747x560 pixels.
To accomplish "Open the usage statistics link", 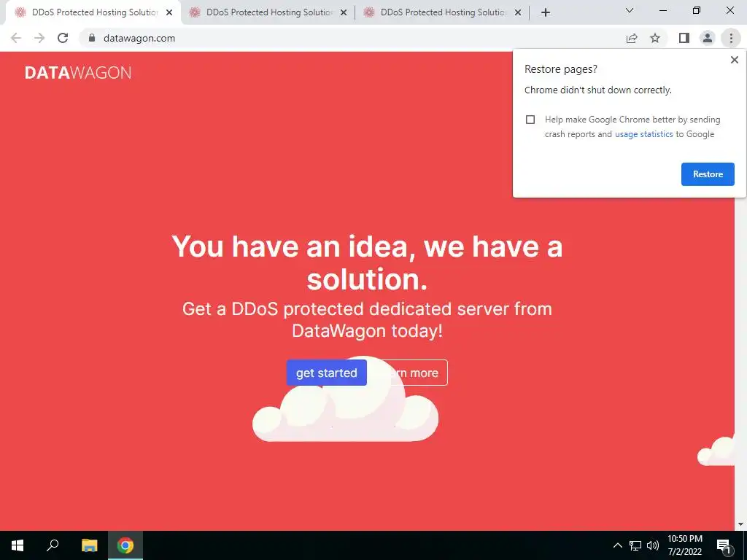I will (643, 134).
